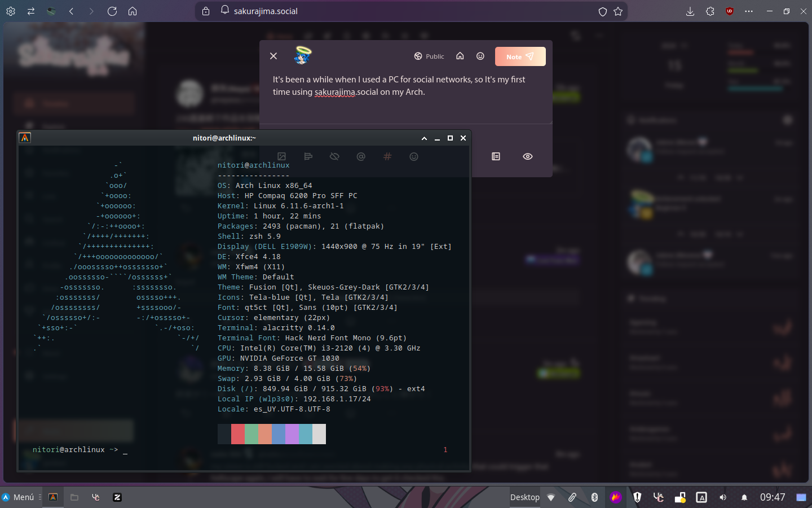This screenshot has height=508, width=812.
Task: Switch to alacritty in the taskbar
Action: (x=53, y=497)
